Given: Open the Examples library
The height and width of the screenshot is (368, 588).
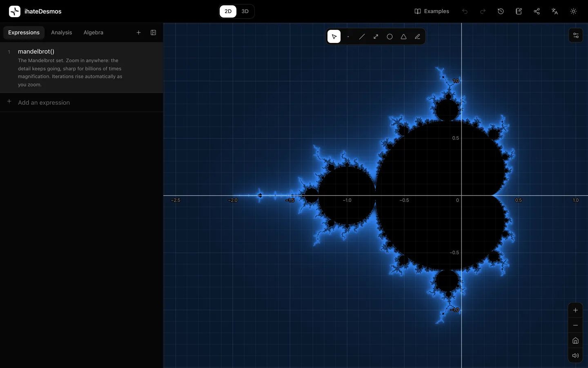Looking at the screenshot, I should pos(432,11).
